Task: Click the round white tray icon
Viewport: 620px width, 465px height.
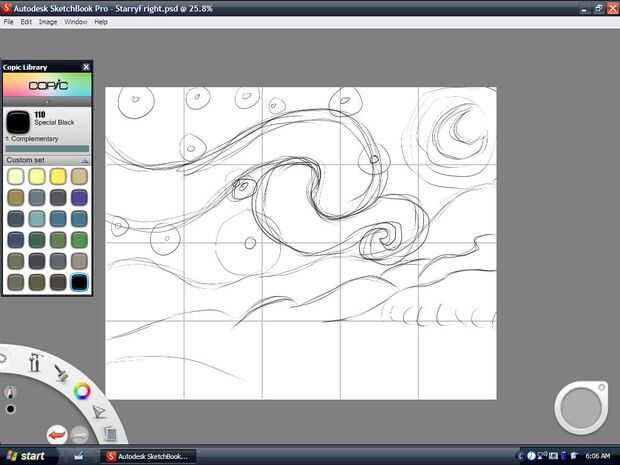Action: coord(531,456)
